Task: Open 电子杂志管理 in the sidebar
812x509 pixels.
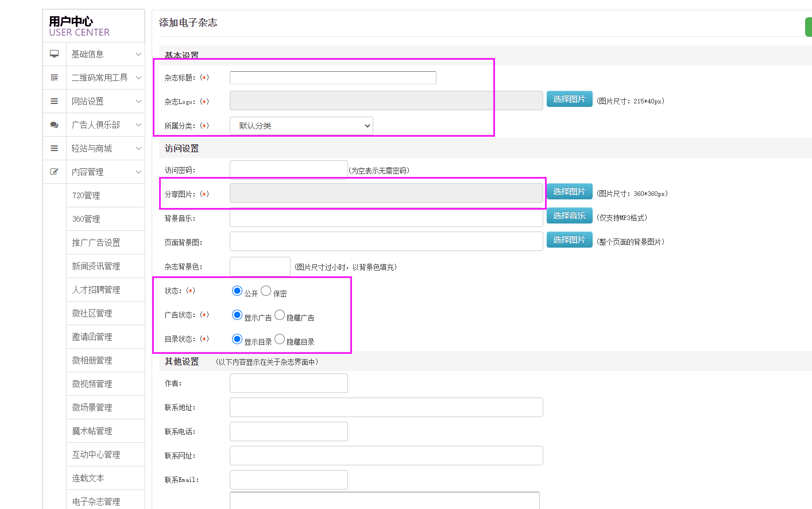Action: [x=96, y=502]
